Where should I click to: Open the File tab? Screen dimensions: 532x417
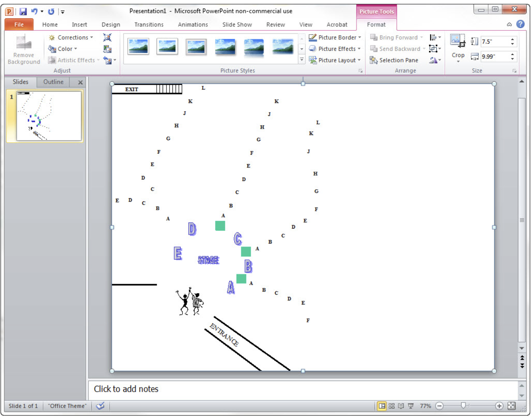(x=19, y=25)
